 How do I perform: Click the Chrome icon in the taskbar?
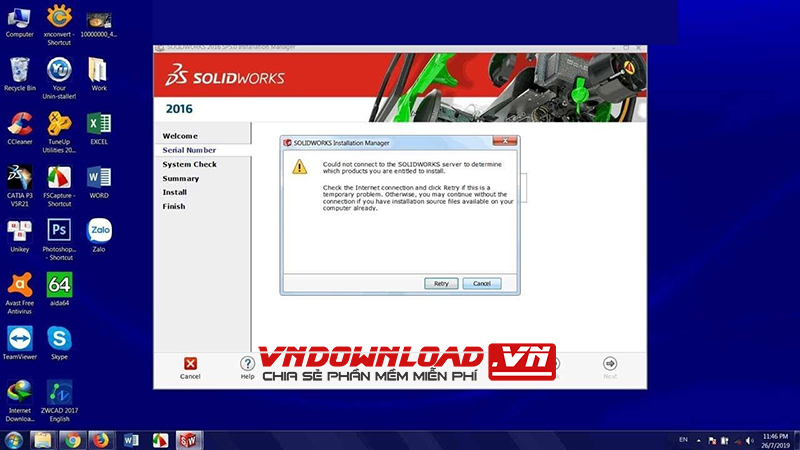point(70,439)
